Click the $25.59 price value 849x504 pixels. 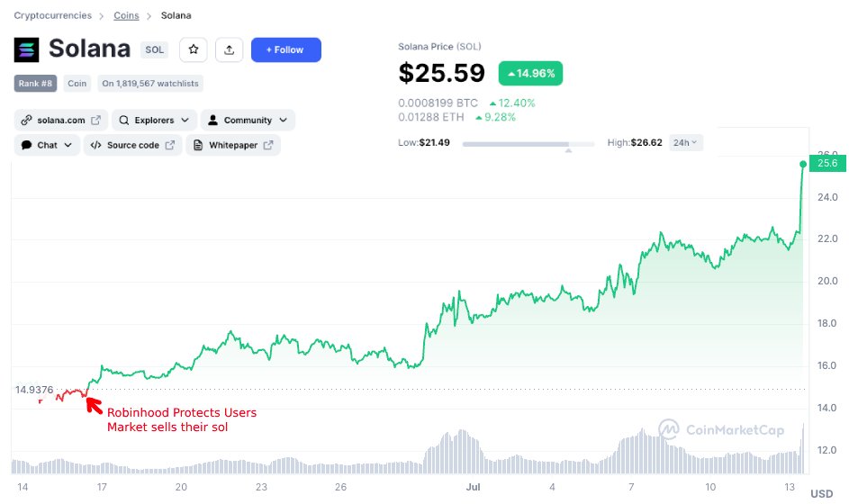pyautogui.click(x=442, y=73)
